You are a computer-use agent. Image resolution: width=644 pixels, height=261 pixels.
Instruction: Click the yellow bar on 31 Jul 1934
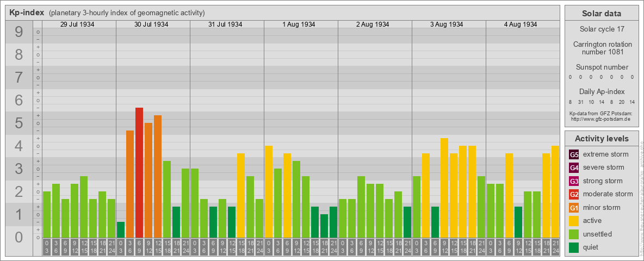point(241,195)
